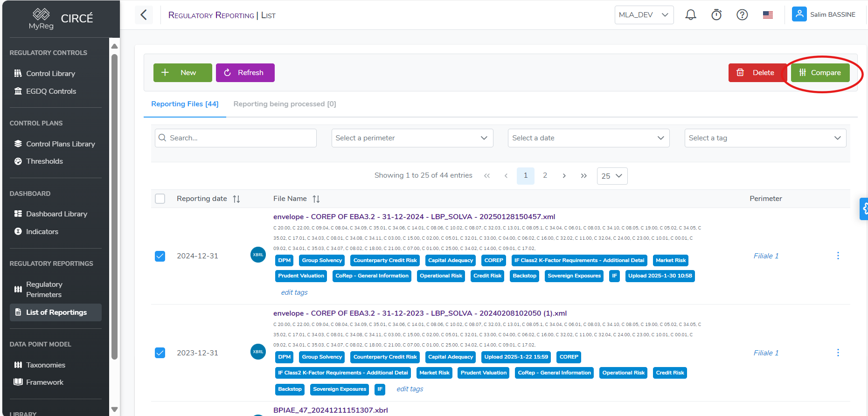Open the help question mark icon

tap(742, 15)
